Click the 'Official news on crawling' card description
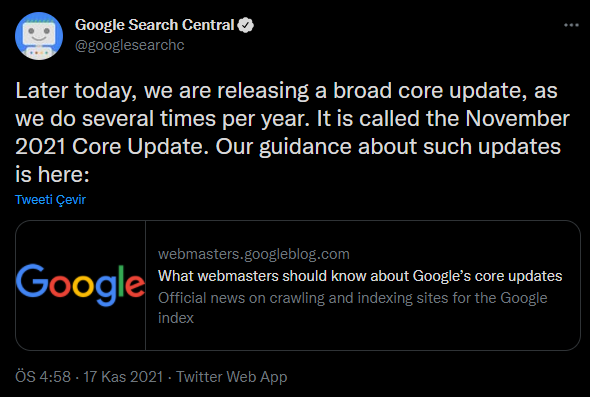The width and height of the screenshot is (590, 397). (x=353, y=308)
